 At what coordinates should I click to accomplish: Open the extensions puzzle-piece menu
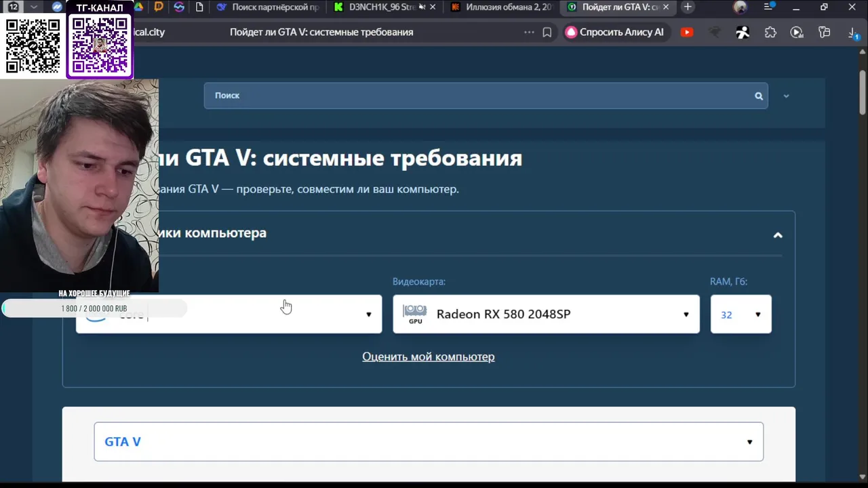770,32
